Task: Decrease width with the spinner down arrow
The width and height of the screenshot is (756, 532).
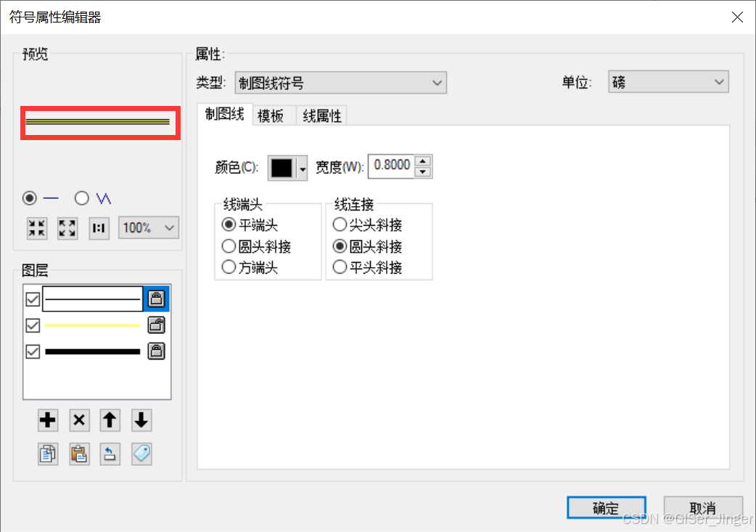Action: [x=423, y=172]
